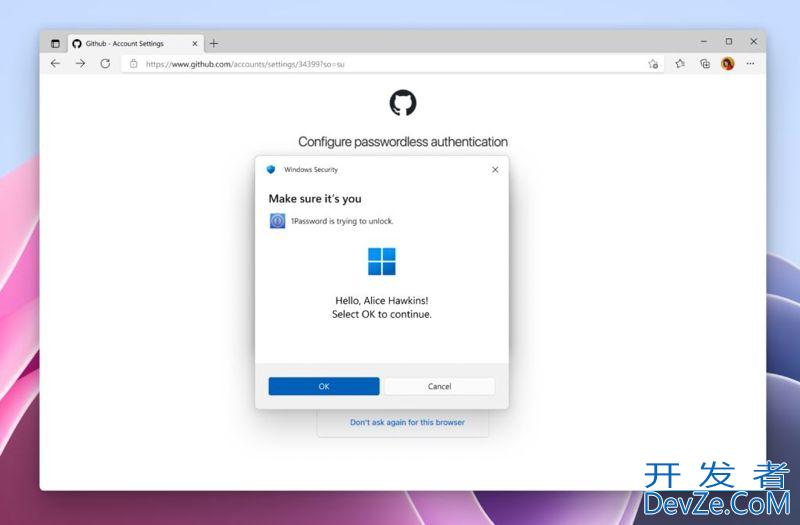Open the Favorites list icon
800x525 pixels.
(x=680, y=64)
